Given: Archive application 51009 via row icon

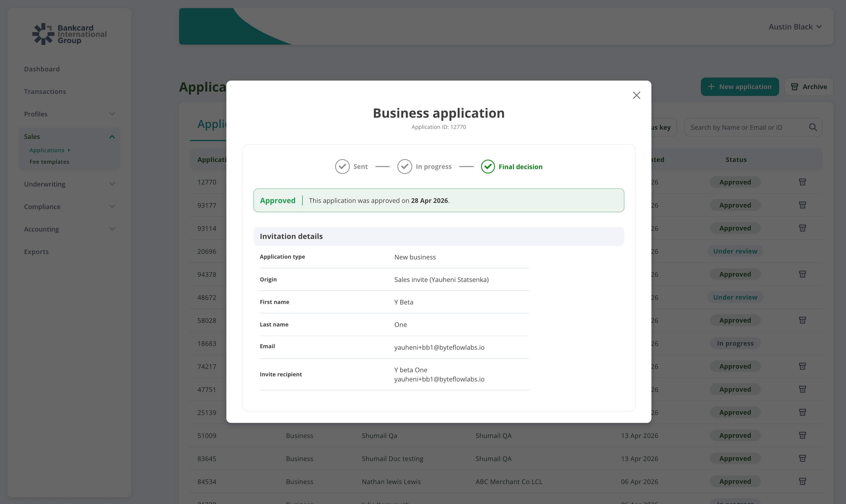Looking at the screenshot, I should (802, 435).
